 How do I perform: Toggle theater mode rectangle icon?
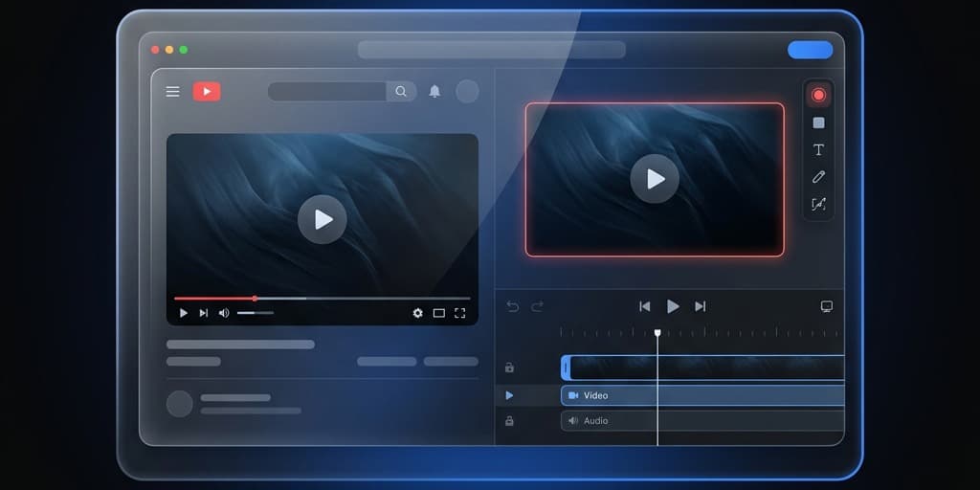pyautogui.click(x=438, y=313)
